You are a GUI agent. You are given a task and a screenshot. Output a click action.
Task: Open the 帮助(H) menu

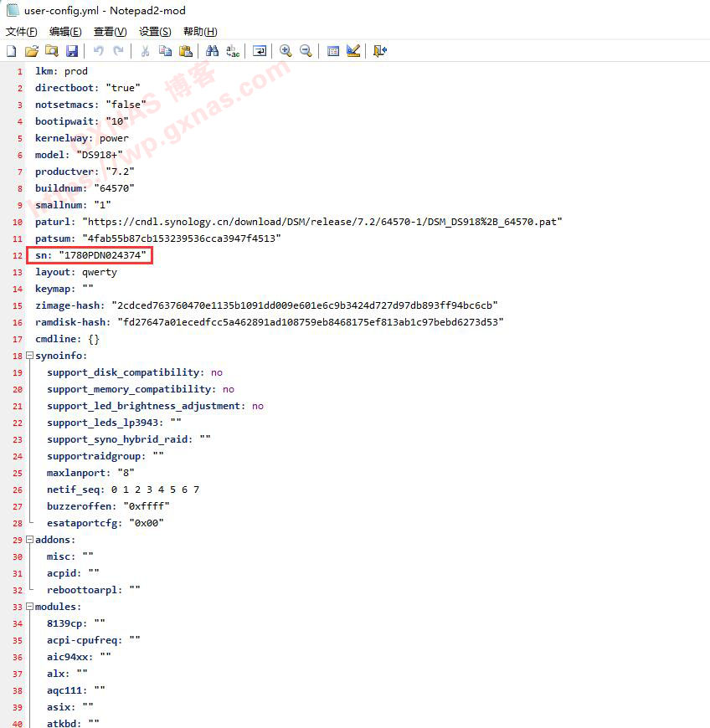(x=200, y=32)
